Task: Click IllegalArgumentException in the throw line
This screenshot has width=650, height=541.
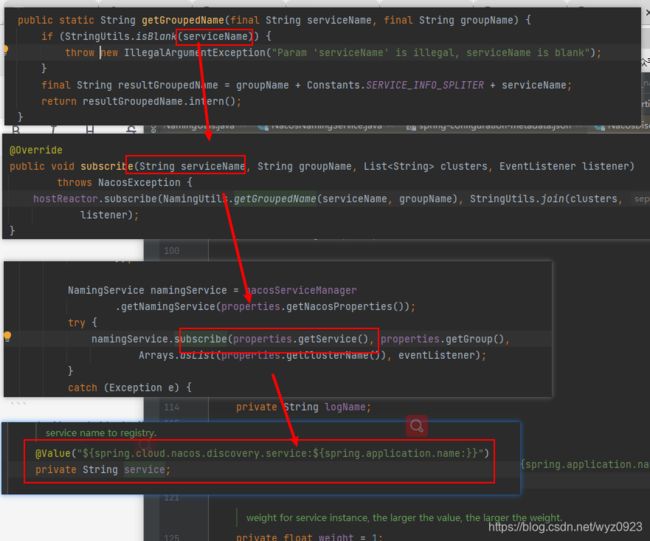Action: pos(195,53)
